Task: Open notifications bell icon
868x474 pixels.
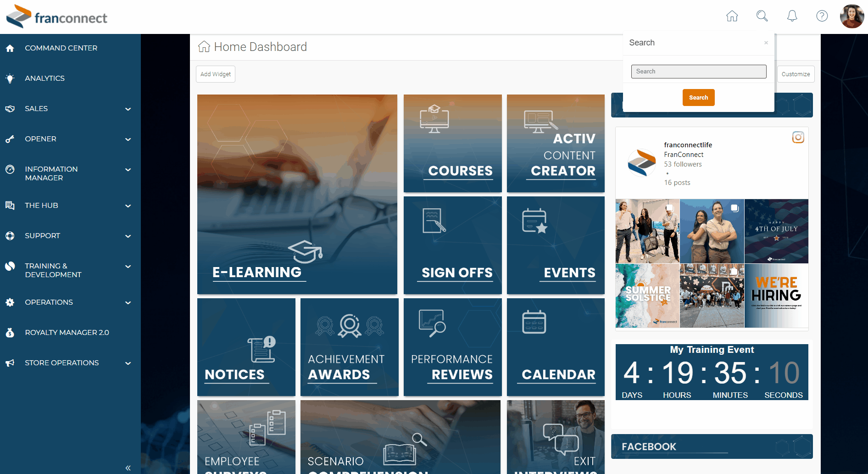Action: pyautogui.click(x=792, y=16)
